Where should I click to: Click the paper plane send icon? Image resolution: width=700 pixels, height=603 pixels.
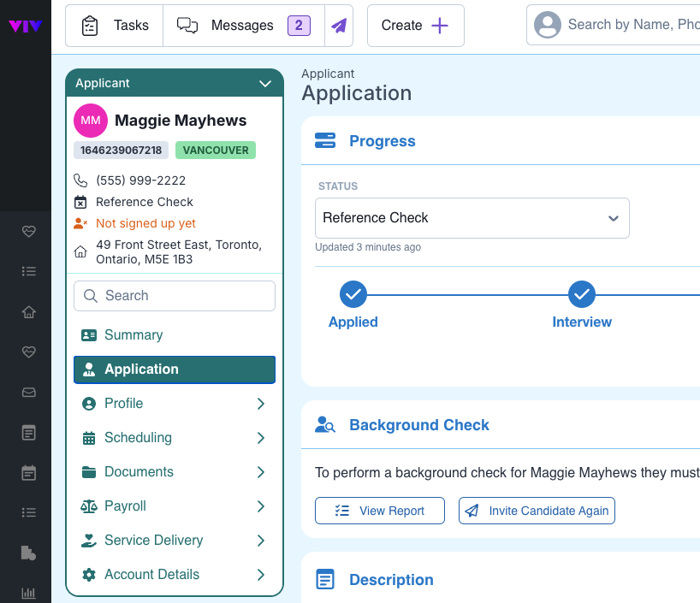tap(339, 26)
